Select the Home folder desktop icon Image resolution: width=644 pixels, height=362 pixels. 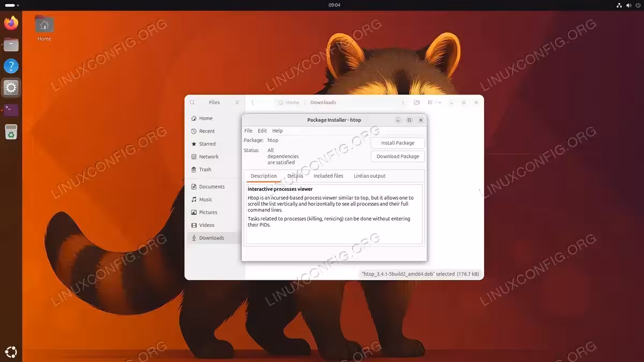tap(44, 28)
